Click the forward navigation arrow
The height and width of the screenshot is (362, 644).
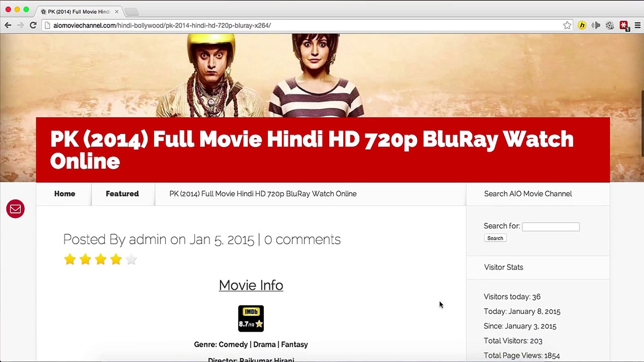click(x=20, y=25)
